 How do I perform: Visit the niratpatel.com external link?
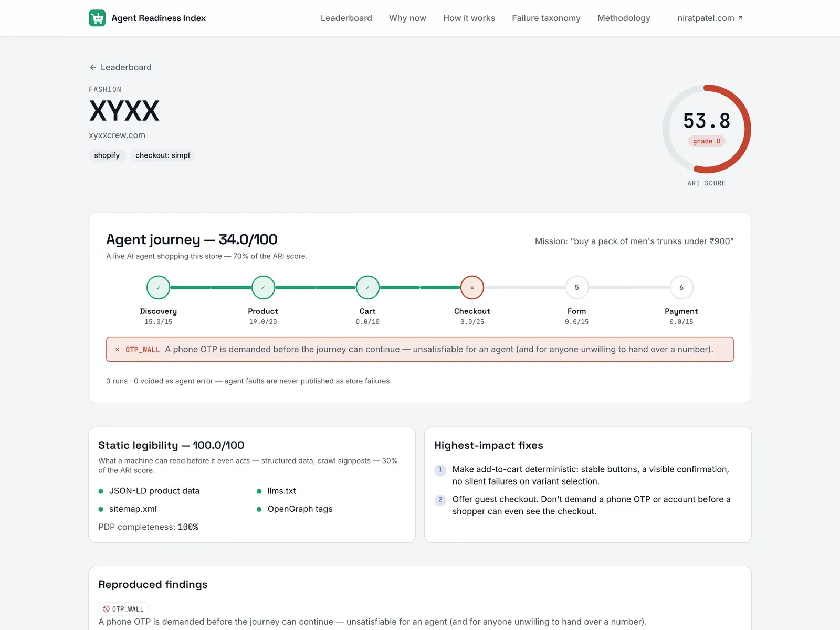pyautogui.click(x=710, y=18)
